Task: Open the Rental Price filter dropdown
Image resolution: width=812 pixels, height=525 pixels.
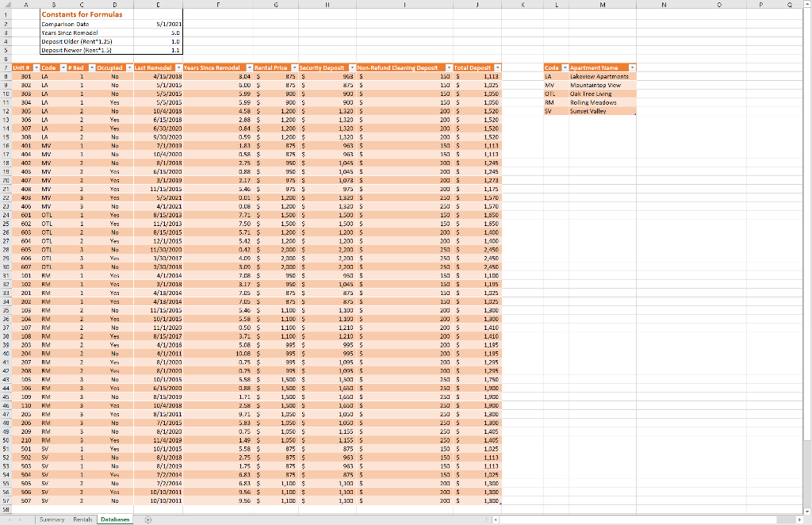Action: 294,68
